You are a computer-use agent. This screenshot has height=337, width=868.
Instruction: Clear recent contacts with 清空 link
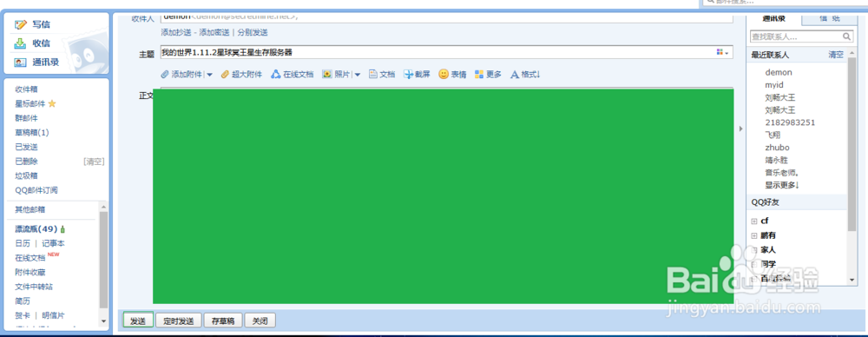(836, 55)
